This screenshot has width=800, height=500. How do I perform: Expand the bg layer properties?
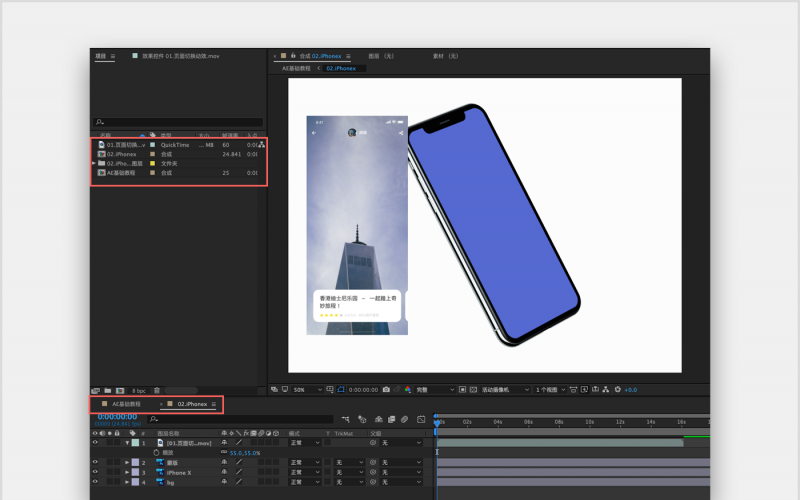pos(127,482)
